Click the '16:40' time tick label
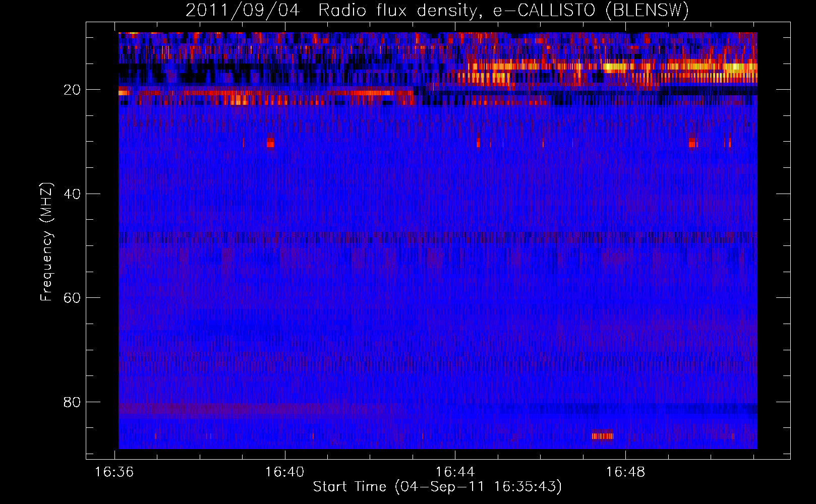This screenshot has height=504, width=816. [285, 472]
